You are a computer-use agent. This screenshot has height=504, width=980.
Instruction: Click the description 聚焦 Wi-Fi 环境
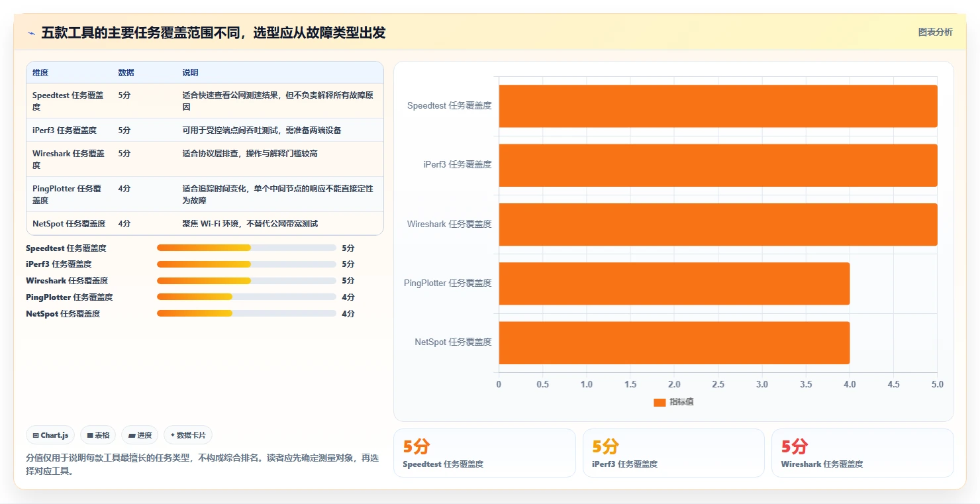point(250,224)
